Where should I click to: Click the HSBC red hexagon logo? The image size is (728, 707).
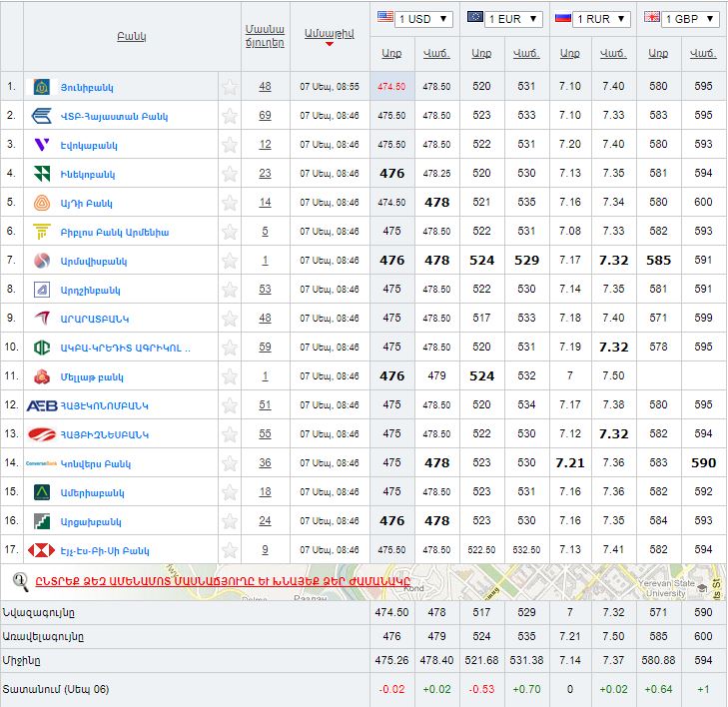[x=42, y=550]
